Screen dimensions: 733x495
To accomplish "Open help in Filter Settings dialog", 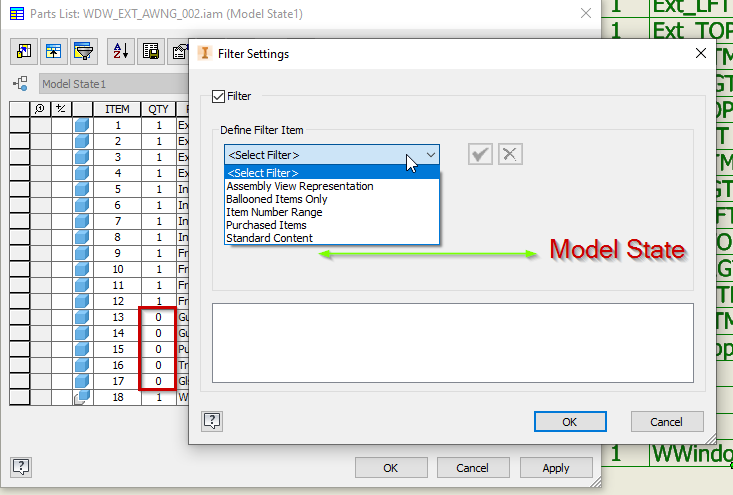I will 212,421.
